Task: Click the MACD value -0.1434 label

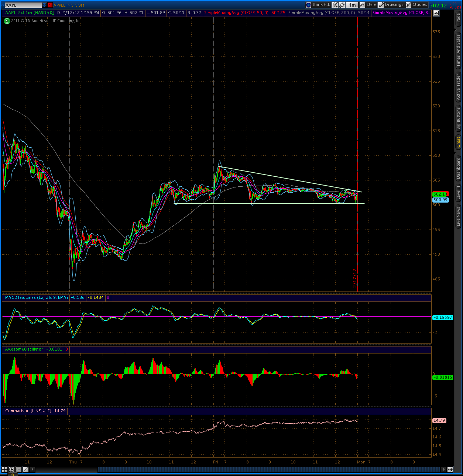Action: point(96,297)
